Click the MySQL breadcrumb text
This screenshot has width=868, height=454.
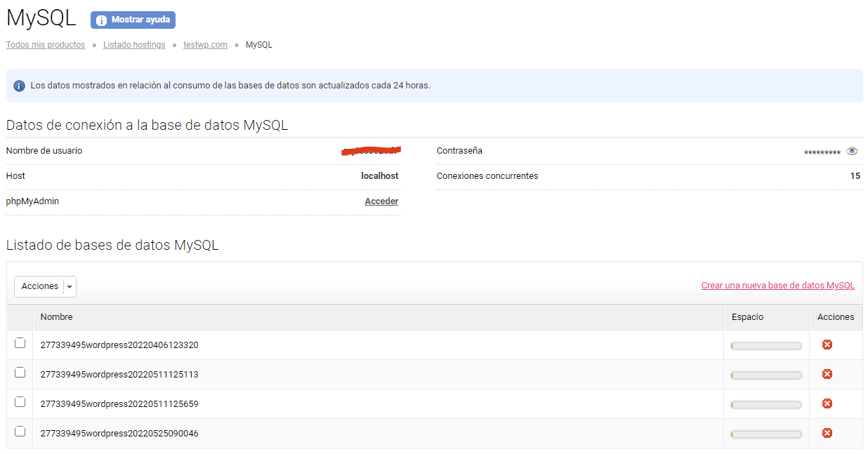[x=259, y=45]
